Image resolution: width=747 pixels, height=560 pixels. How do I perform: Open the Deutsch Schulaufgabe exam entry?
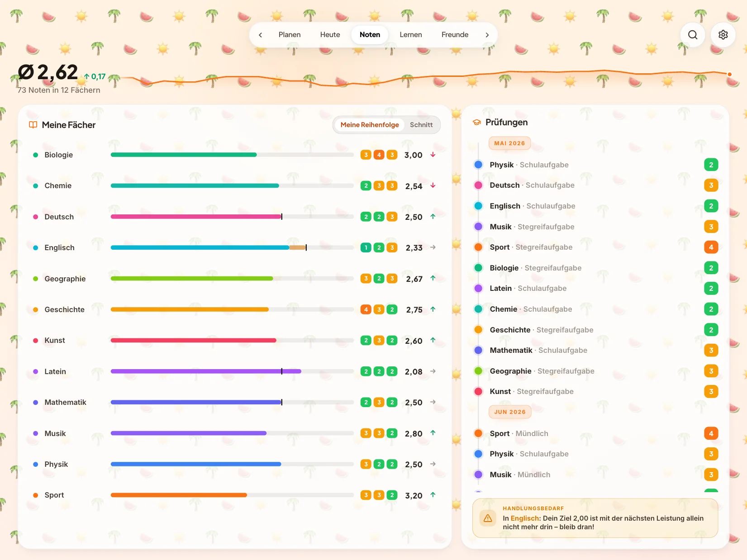pos(595,185)
